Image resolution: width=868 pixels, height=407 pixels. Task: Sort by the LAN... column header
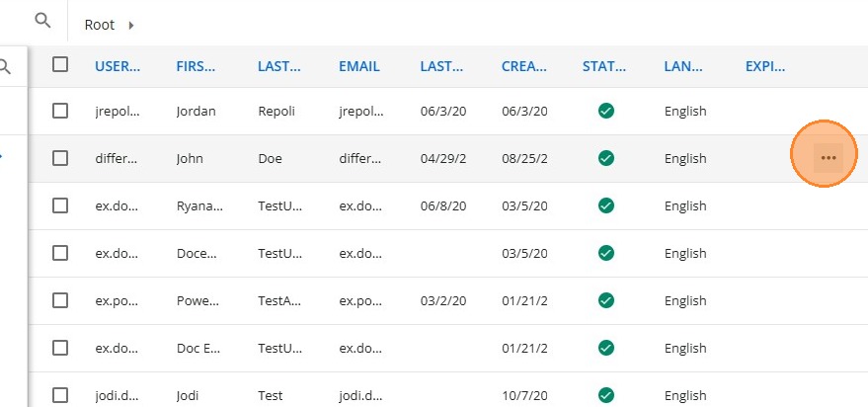point(683,66)
